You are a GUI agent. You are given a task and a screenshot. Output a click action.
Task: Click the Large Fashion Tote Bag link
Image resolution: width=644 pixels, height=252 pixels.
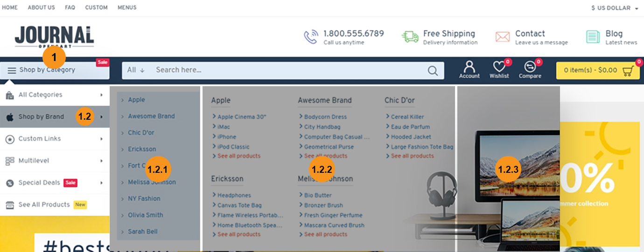pos(422,147)
